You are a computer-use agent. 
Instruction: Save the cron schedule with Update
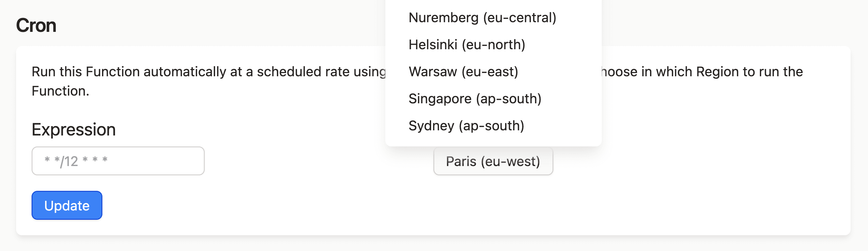67,205
